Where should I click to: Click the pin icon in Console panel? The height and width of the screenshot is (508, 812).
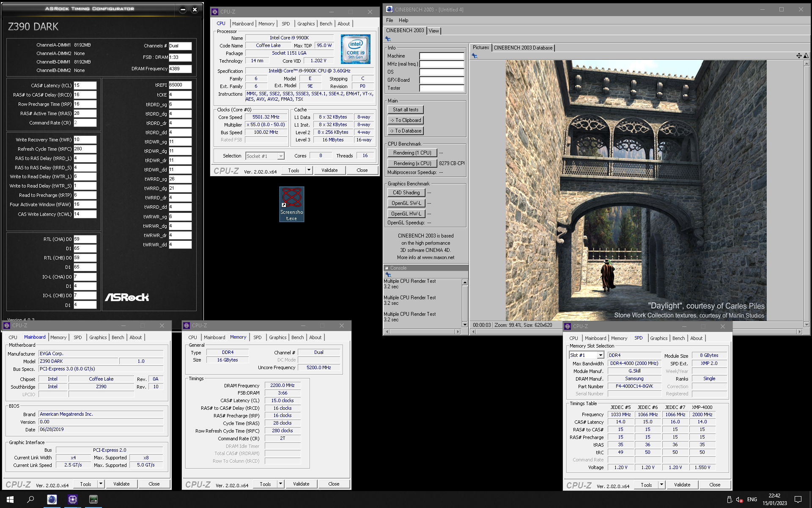click(388, 275)
